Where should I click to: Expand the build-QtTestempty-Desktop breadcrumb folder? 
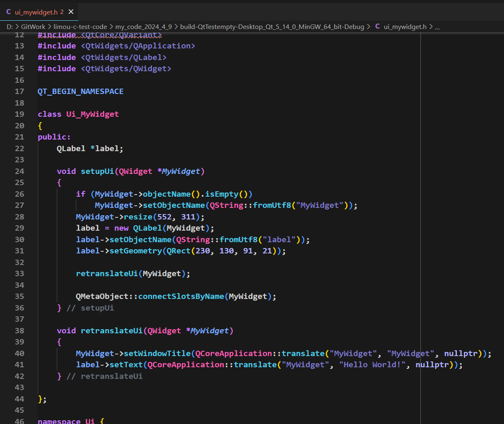[x=272, y=26]
